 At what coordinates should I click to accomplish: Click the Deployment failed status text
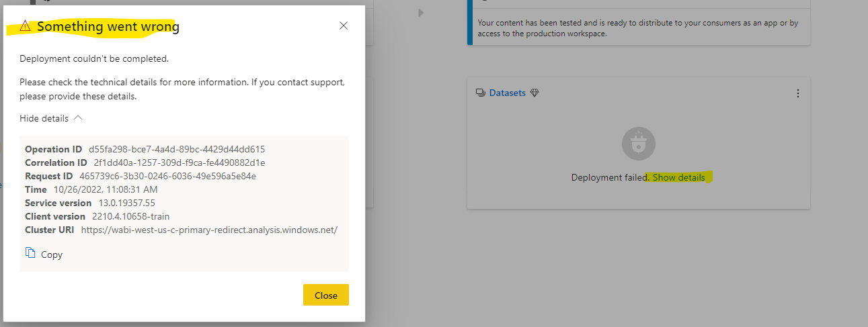(x=610, y=177)
